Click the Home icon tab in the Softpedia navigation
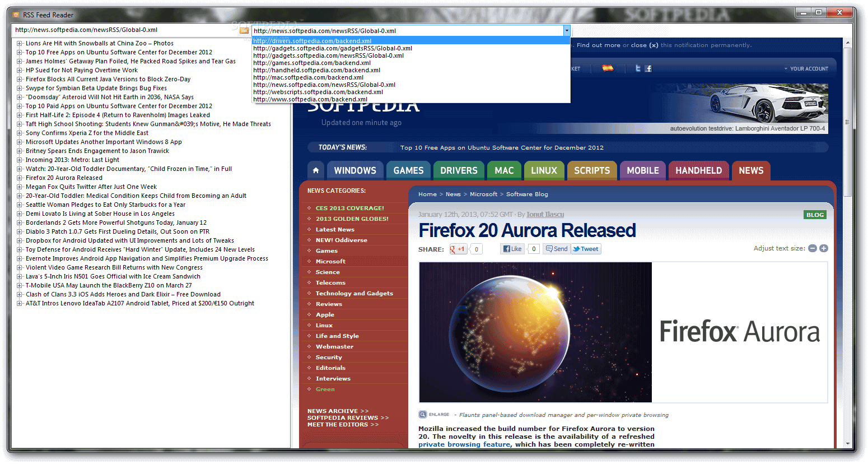The width and height of the screenshot is (868, 464). (316, 170)
